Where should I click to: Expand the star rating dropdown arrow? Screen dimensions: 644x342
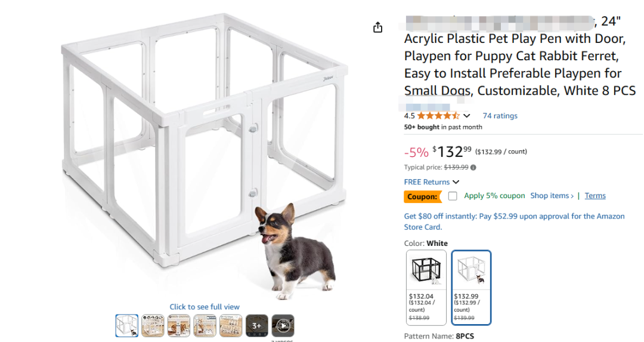pos(467,116)
